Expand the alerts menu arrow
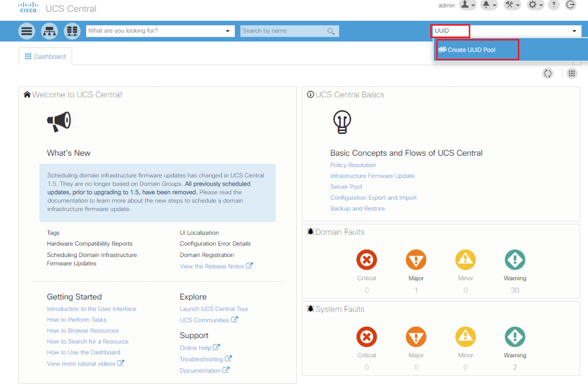Viewport: 588px width, 384px height. tap(495, 5)
